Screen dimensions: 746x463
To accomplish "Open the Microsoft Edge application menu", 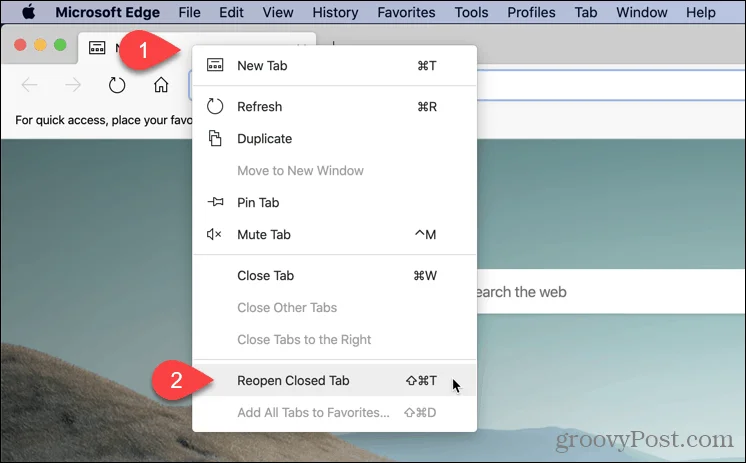I will [x=108, y=12].
